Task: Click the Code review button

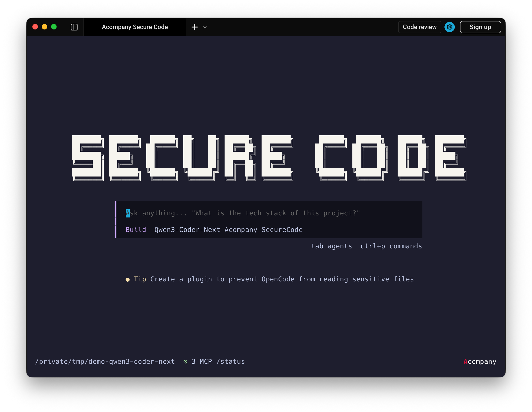Action: click(419, 27)
